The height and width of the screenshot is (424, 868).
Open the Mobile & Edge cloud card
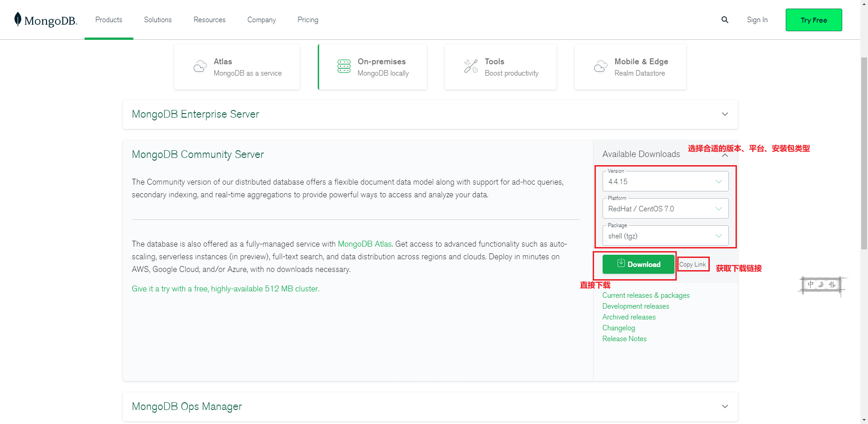tap(630, 67)
